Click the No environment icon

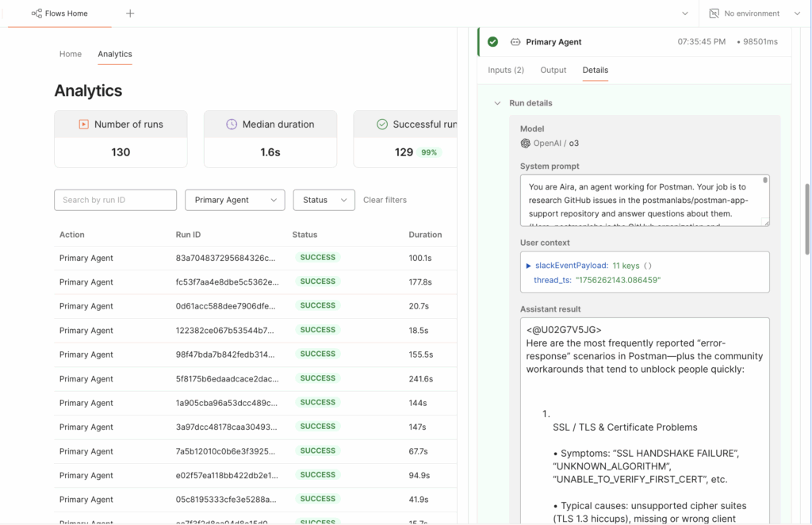click(x=714, y=13)
